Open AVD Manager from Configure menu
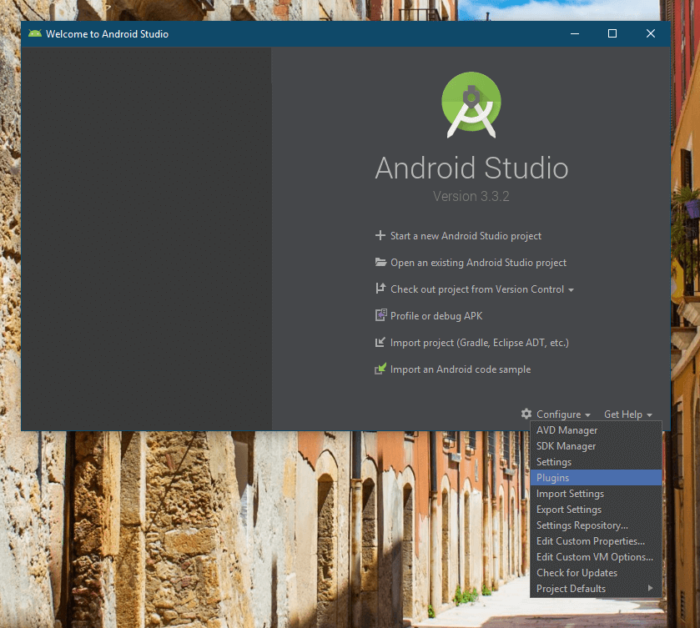Image resolution: width=700 pixels, height=628 pixels. click(x=596, y=430)
